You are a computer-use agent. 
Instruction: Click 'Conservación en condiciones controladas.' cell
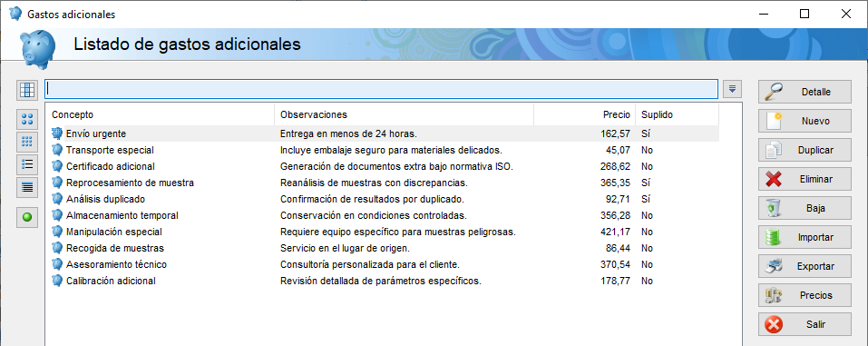(x=374, y=215)
